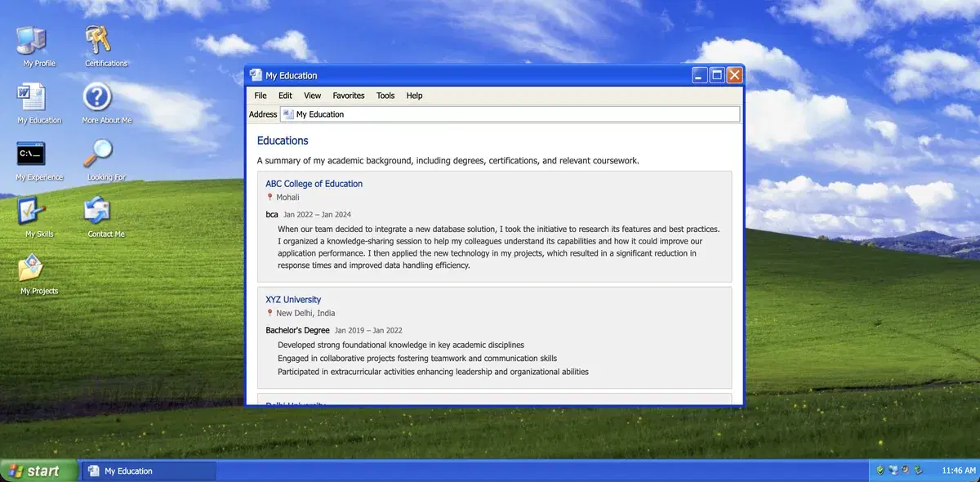Click the location pin beside New Delhi, India

269,313
